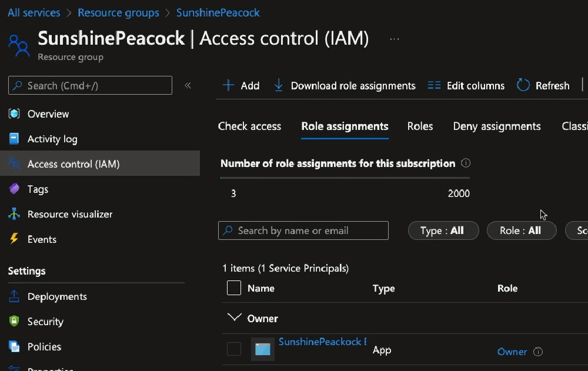Click Search by name or email field
588x371 pixels.
[x=303, y=230]
